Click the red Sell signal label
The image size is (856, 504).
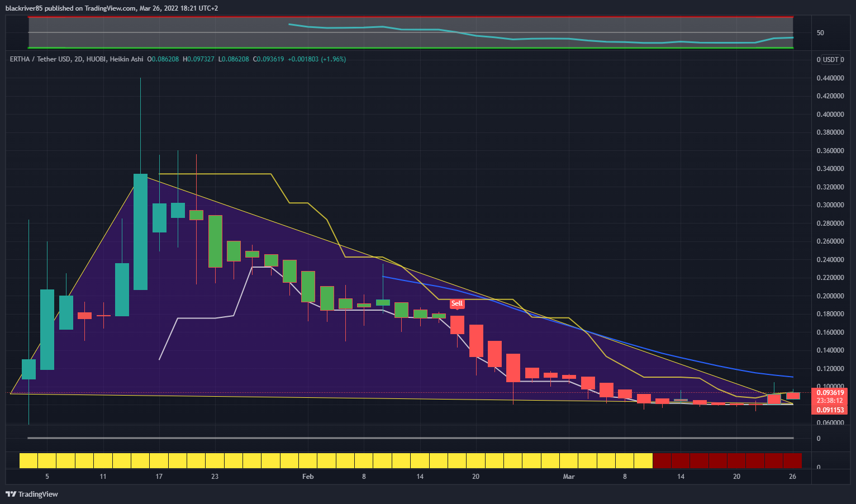(x=457, y=304)
